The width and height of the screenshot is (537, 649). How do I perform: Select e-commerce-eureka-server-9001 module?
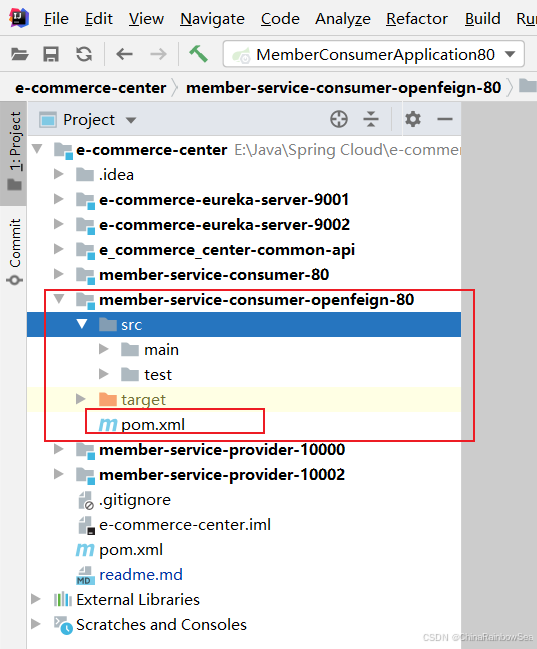coord(224,200)
